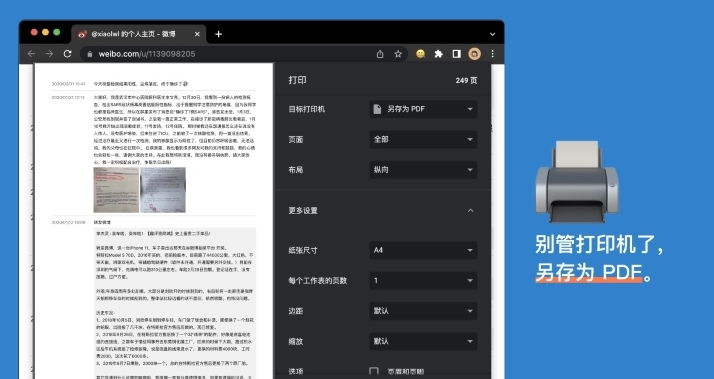The height and width of the screenshot is (379, 714).
Task: Open a new tab with plus
Action: (219, 34)
